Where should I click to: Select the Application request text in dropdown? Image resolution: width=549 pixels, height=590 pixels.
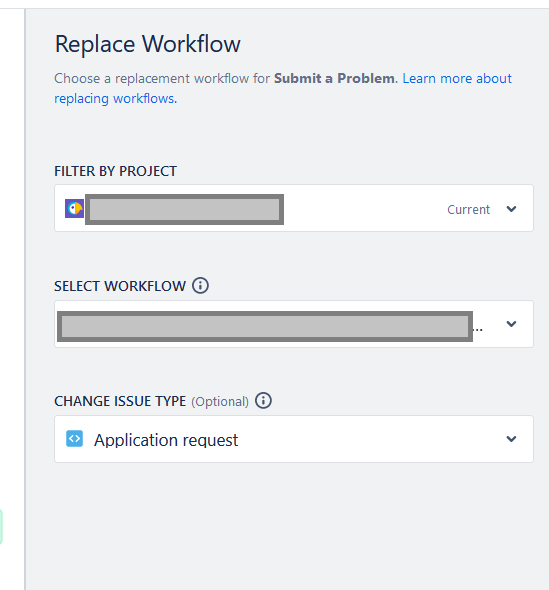tap(166, 440)
